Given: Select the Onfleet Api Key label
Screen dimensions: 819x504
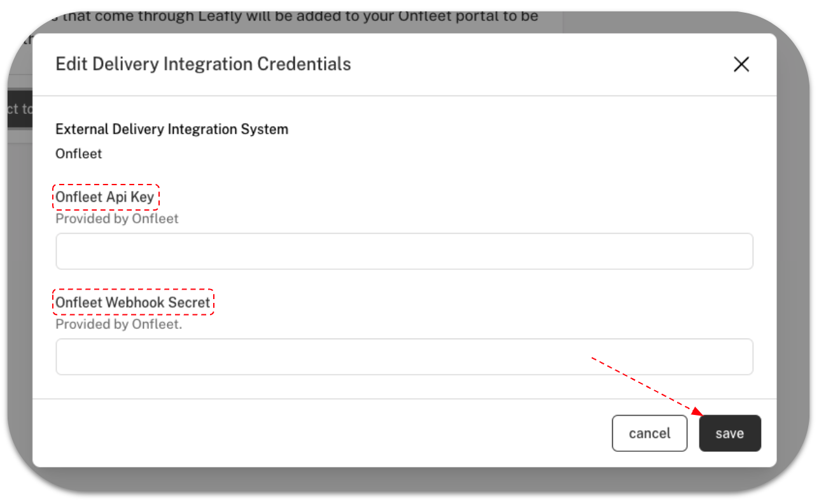Looking at the screenshot, I should click(105, 197).
